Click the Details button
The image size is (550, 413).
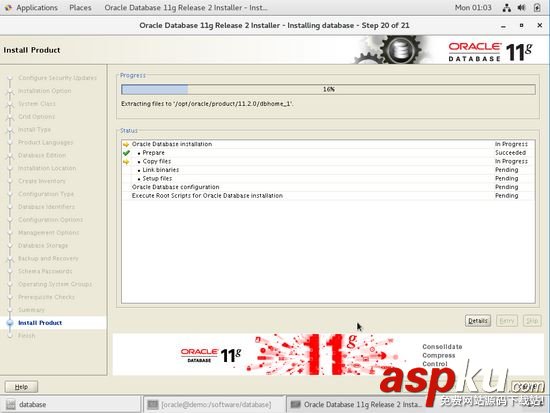pos(478,321)
